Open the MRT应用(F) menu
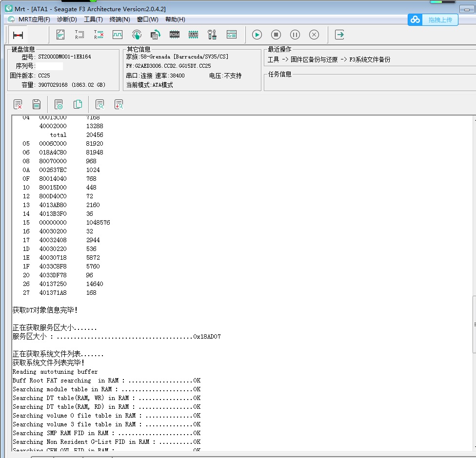Screen dimensions: 476x458 (x=34, y=19)
